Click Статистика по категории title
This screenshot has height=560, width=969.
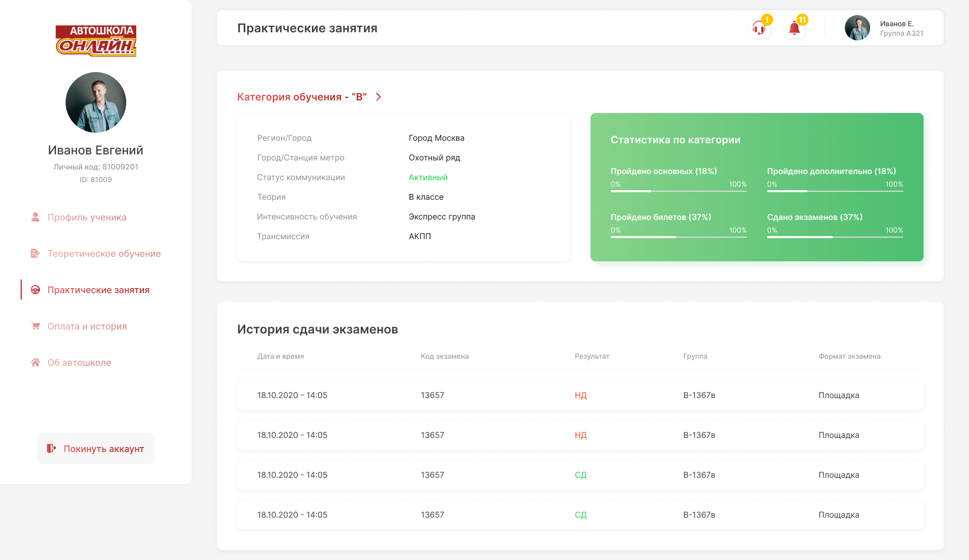point(676,140)
